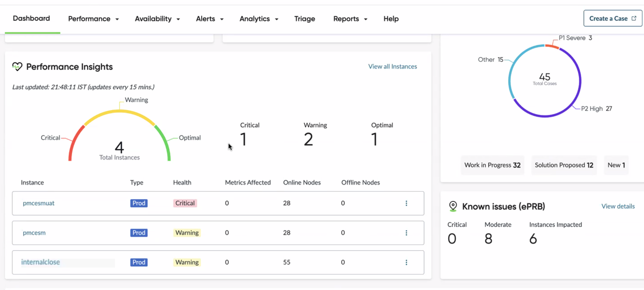Click the 4 Total Instances gauge label

click(x=119, y=151)
